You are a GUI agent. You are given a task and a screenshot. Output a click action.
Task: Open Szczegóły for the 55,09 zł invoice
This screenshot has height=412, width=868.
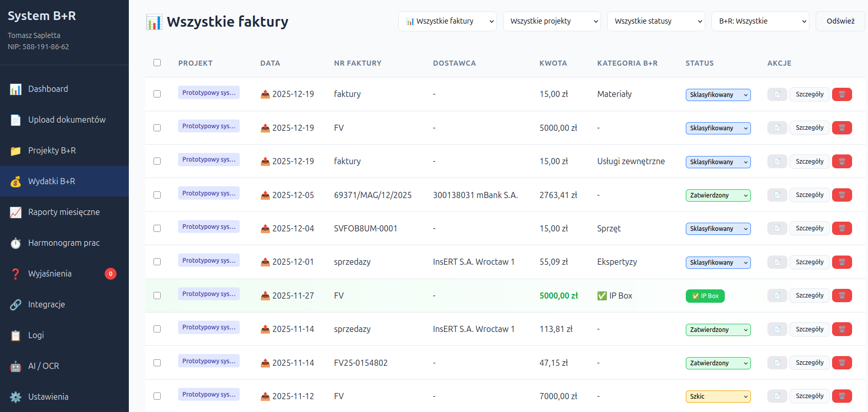(x=809, y=262)
